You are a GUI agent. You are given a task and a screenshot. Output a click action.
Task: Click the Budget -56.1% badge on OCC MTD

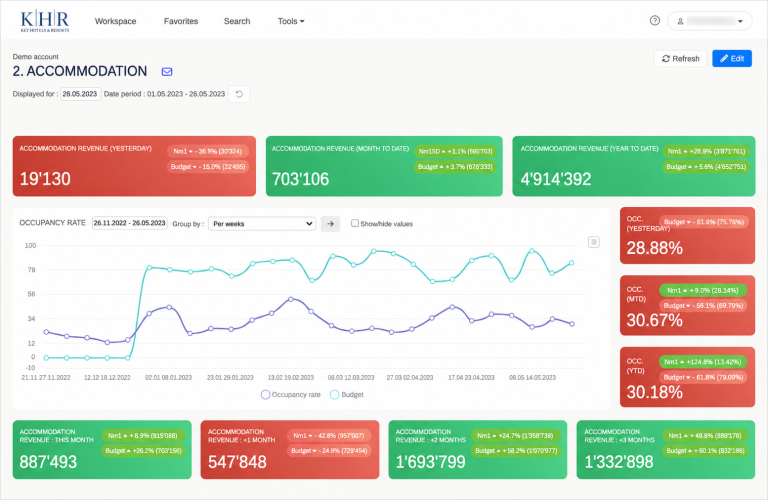[x=703, y=306]
